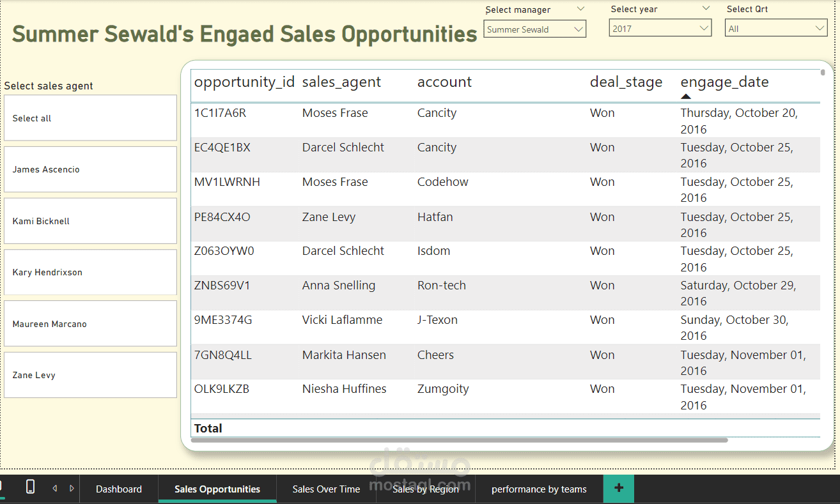Collapse the Select manager slicer header chevron
840x504 pixels.
(580, 9)
